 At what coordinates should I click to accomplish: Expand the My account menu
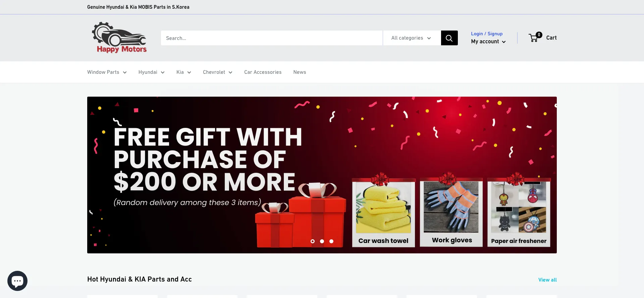(488, 42)
